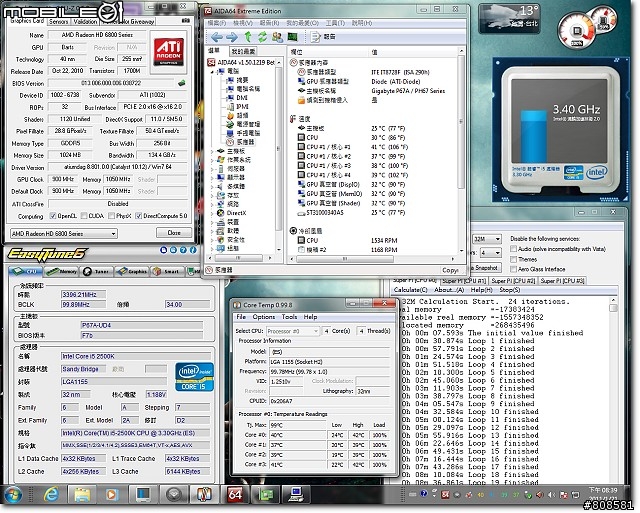640x513 pixels.
Task: Collapse the top computer node in AIDA64
Action: (x=212, y=71)
